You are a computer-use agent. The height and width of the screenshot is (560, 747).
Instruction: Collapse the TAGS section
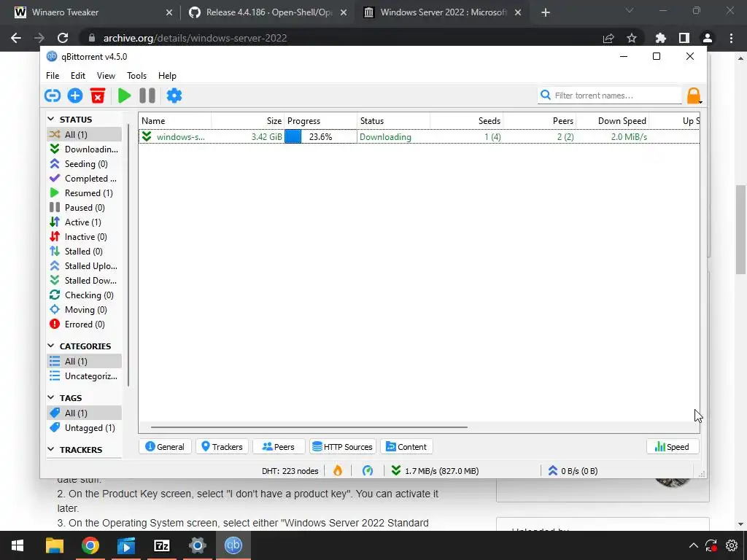coord(51,397)
